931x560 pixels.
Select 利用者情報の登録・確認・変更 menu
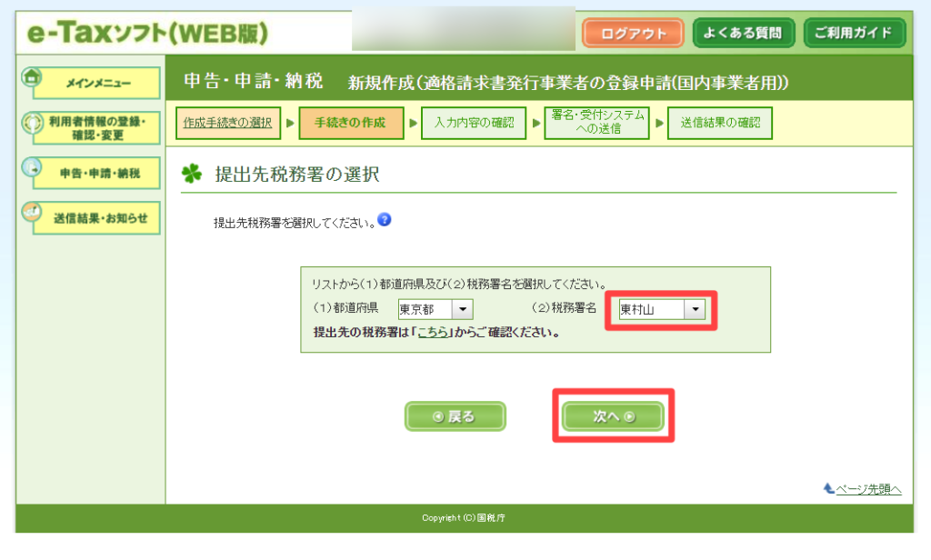click(98, 128)
